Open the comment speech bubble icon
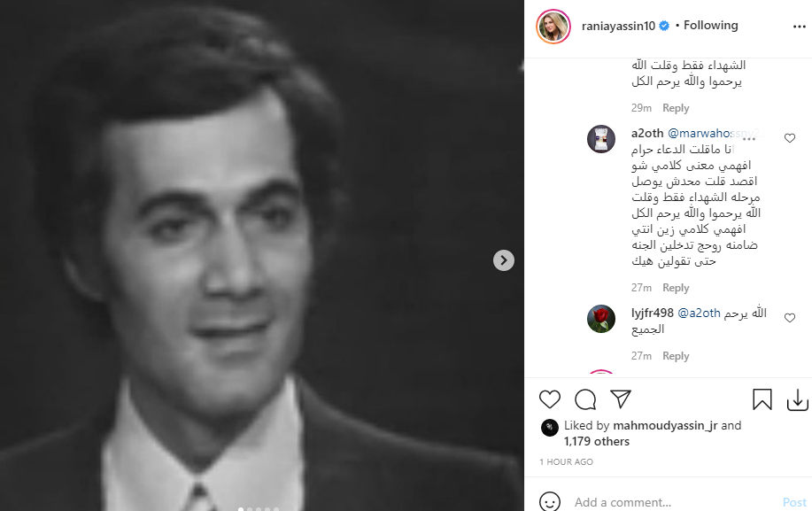 coord(585,399)
